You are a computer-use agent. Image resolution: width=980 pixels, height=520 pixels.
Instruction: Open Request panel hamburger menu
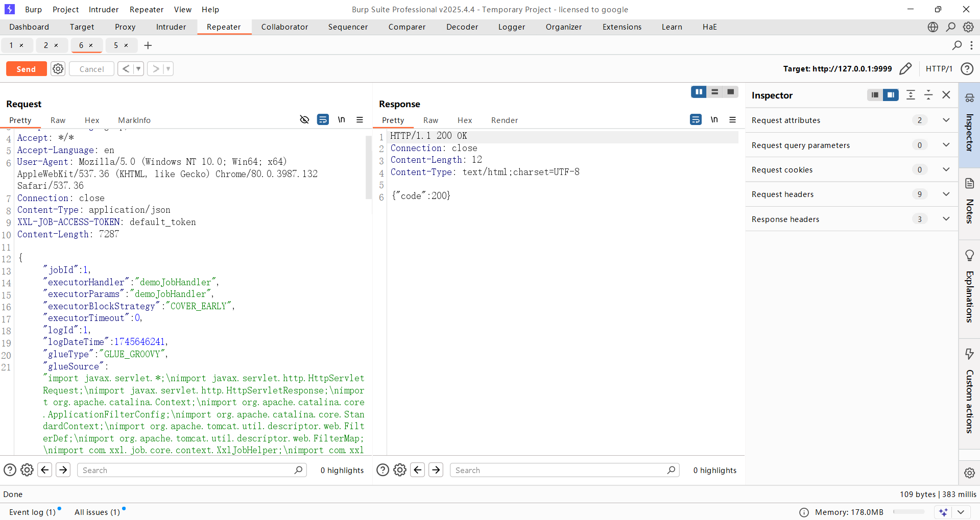tap(360, 119)
